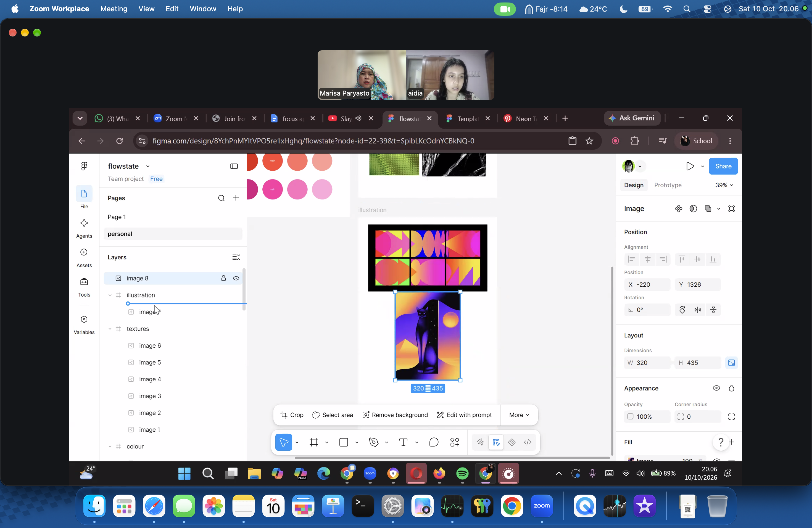Select the Move tool in Figma toolbar
This screenshot has width=812, height=528.
click(x=284, y=442)
